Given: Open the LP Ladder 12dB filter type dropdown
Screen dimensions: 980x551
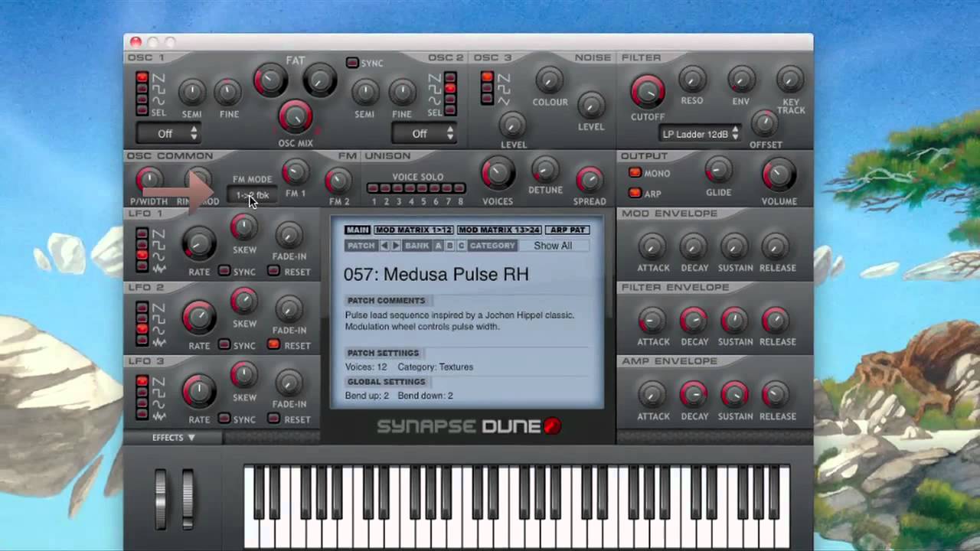Looking at the screenshot, I should pyautogui.click(x=700, y=134).
